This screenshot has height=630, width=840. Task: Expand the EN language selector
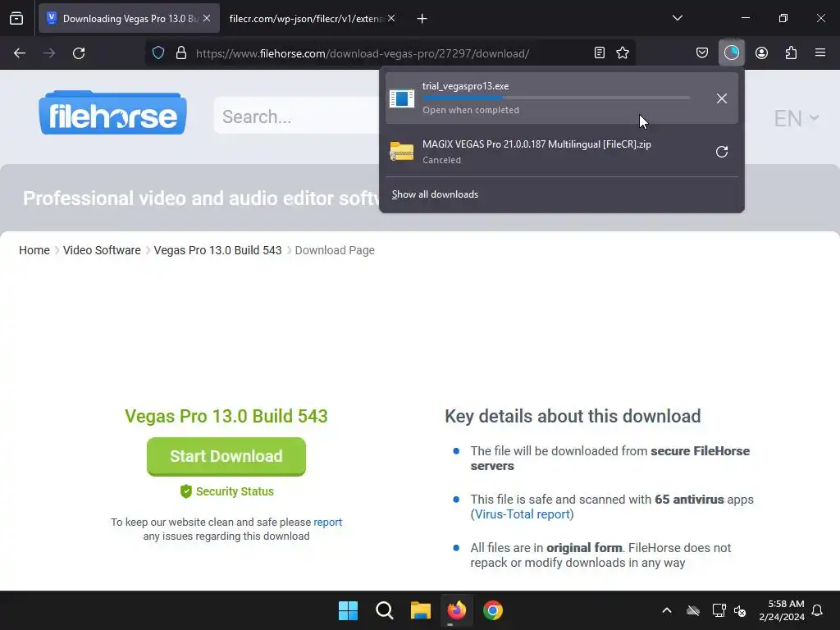[796, 118]
